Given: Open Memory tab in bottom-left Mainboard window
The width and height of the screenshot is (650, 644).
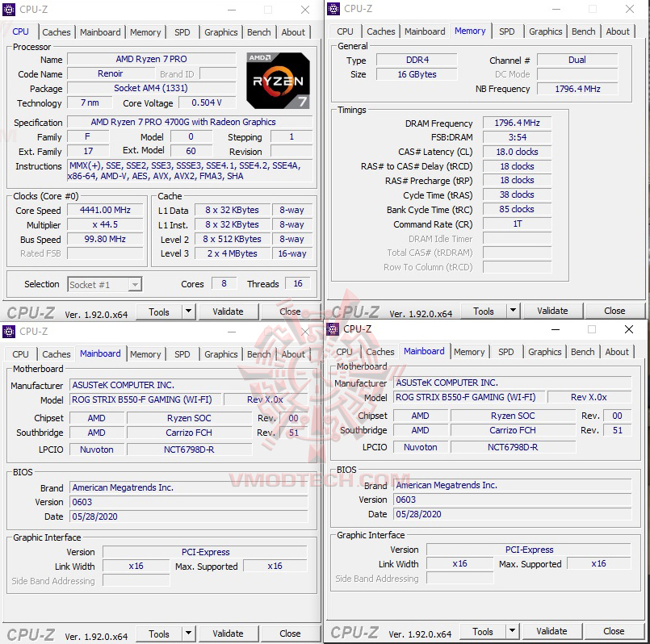Looking at the screenshot, I should click(x=145, y=354).
